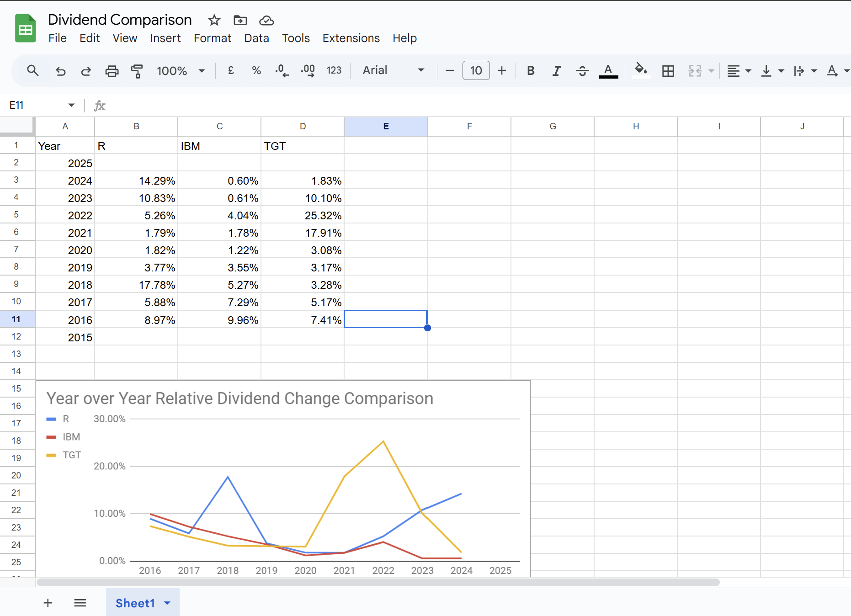Open the search menus magnifier tool
Image resolution: width=851 pixels, height=616 pixels.
coord(32,70)
